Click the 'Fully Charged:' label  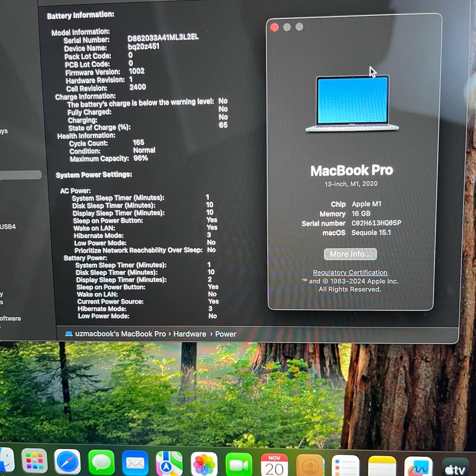(90, 112)
